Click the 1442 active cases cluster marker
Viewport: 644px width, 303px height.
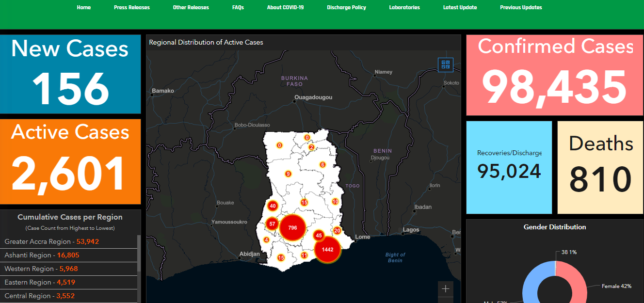(x=328, y=250)
